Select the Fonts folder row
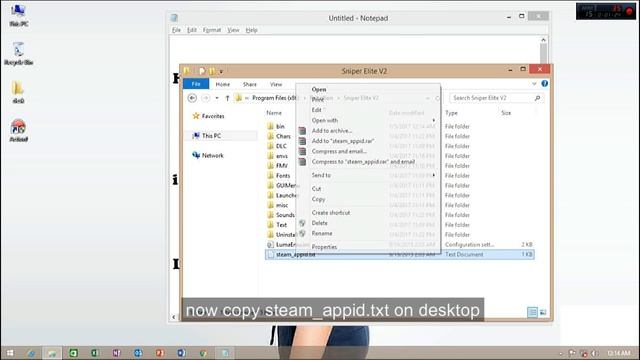Image resolution: width=640 pixels, height=360 pixels. (400, 176)
